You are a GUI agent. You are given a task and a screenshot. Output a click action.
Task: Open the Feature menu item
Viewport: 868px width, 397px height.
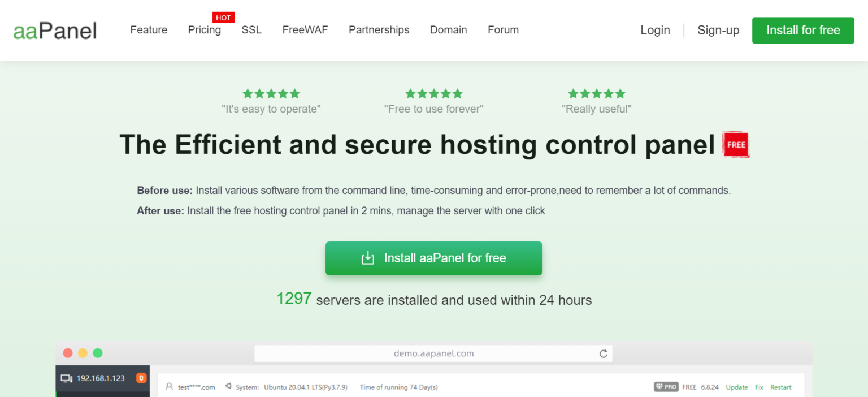pyautogui.click(x=149, y=30)
